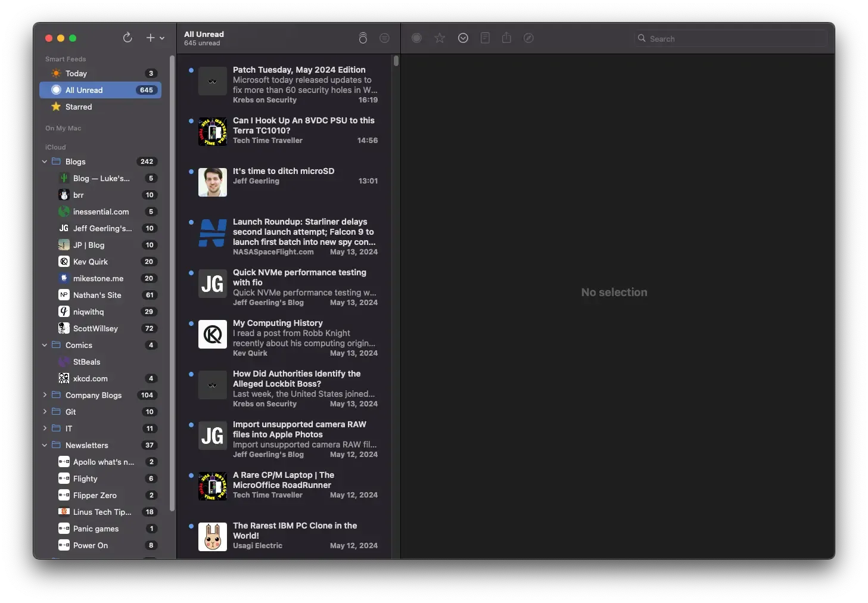Expand the Company Blogs folder
Screen dimensions: 868x603
(45, 394)
